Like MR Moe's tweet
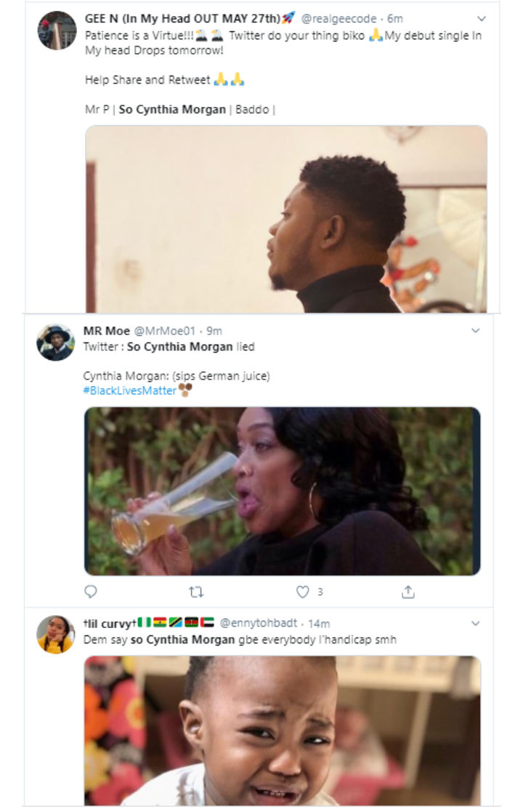The height and width of the screenshot is (812, 523). [x=303, y=592]
